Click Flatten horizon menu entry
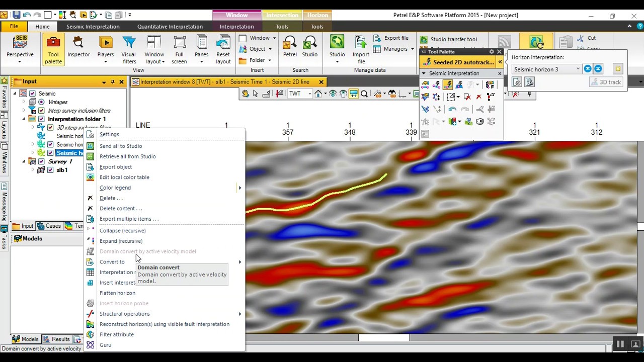 [117, 293]
